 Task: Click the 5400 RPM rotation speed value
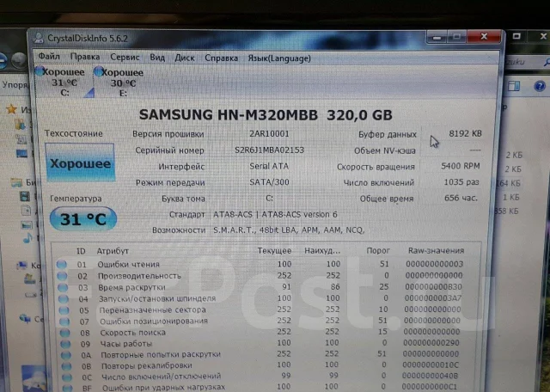[x=461, y=166]
